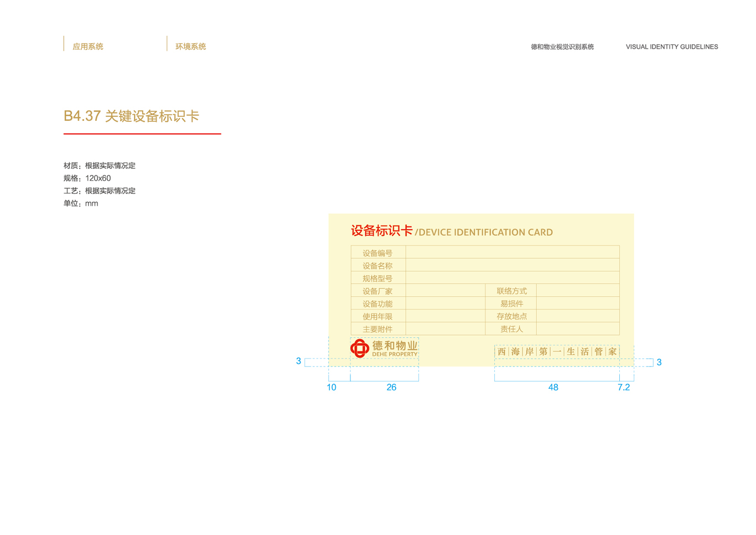The height and width of the screenshot is (535, 756).
Task: Click the 使用年限 row label
Action: tap(377, 317)
